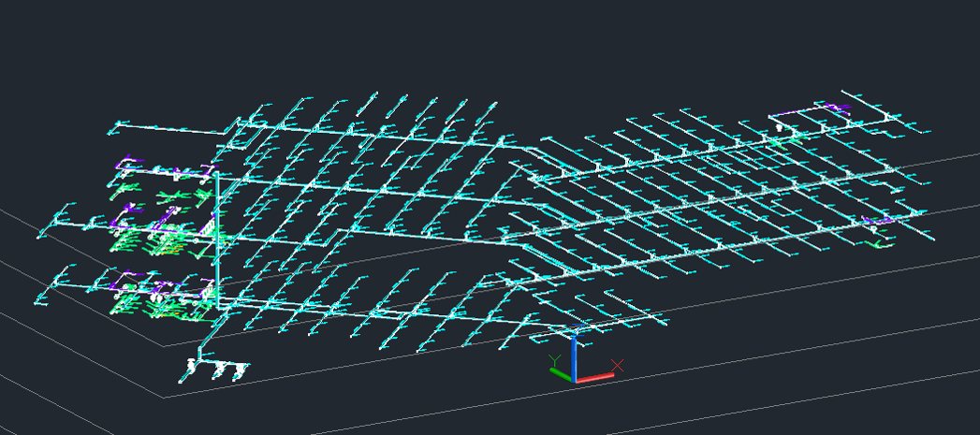Click the green Y axis of UCS icon

pos(561,374)
